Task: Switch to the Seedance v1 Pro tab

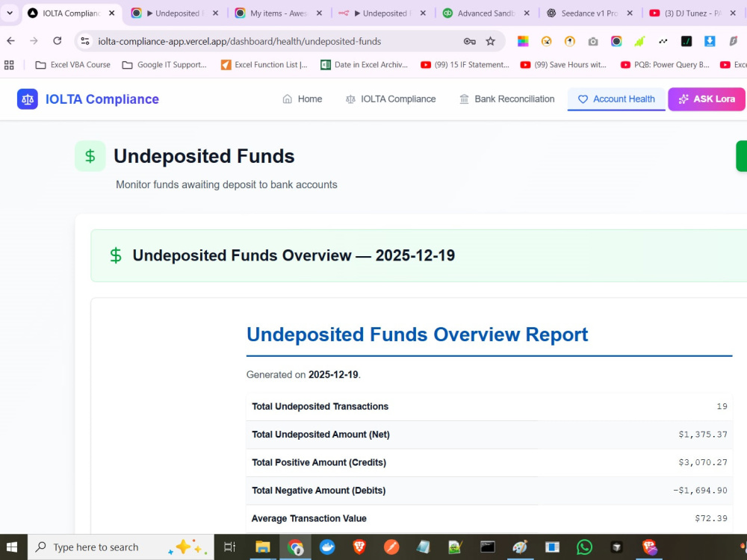Action: (x=590, y=13)
